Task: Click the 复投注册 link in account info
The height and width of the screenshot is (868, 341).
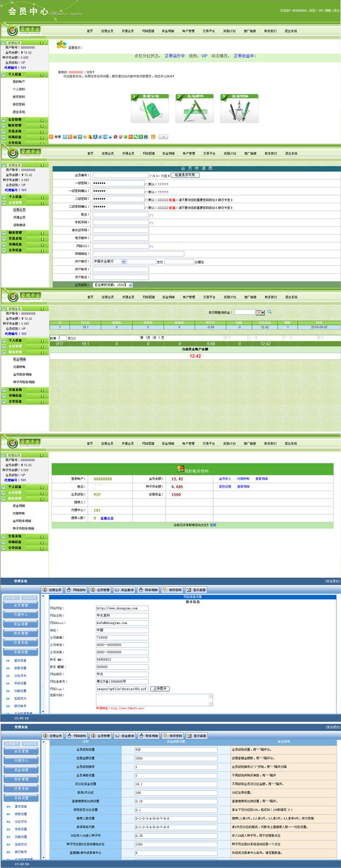Action: point(225,487)
